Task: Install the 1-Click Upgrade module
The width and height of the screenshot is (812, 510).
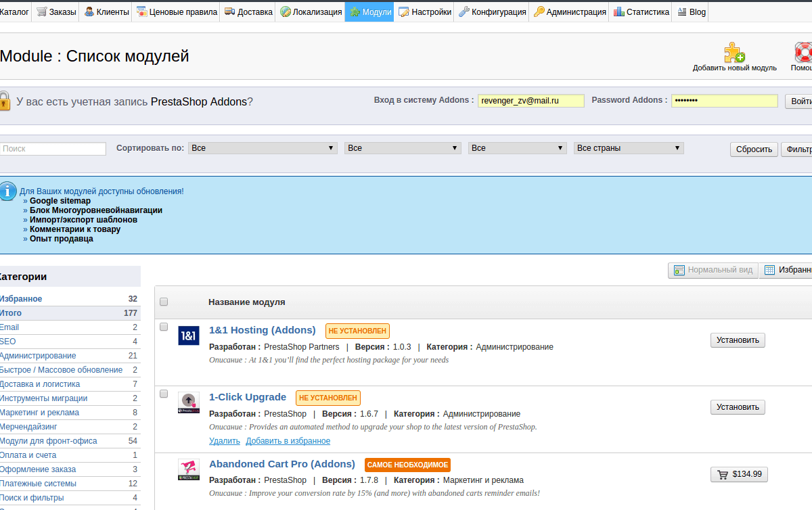Action: pyautogui.click(x=738, y=407)
